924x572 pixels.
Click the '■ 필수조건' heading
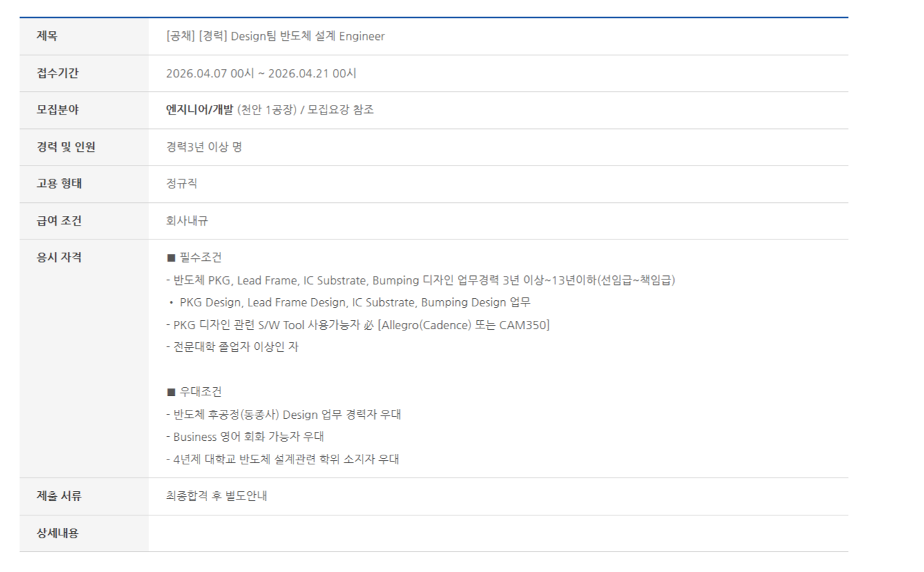point(194,257)
